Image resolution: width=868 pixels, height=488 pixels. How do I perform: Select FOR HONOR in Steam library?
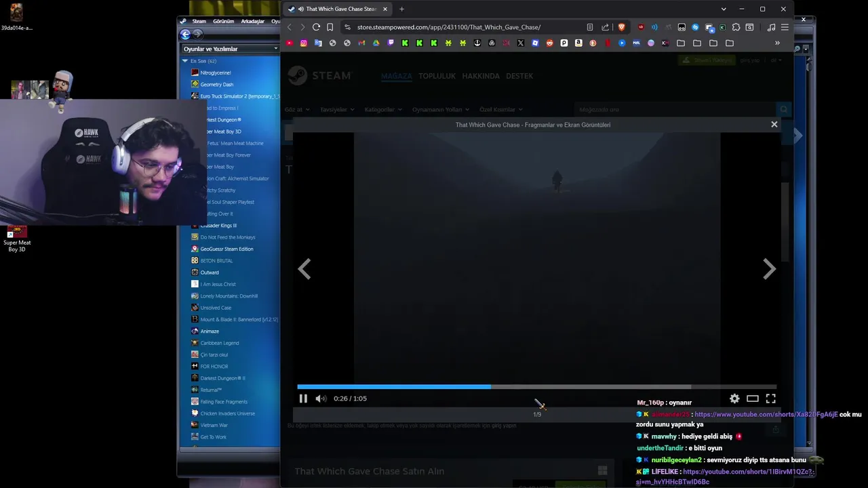pyautogui.click(x=214, y=367)
